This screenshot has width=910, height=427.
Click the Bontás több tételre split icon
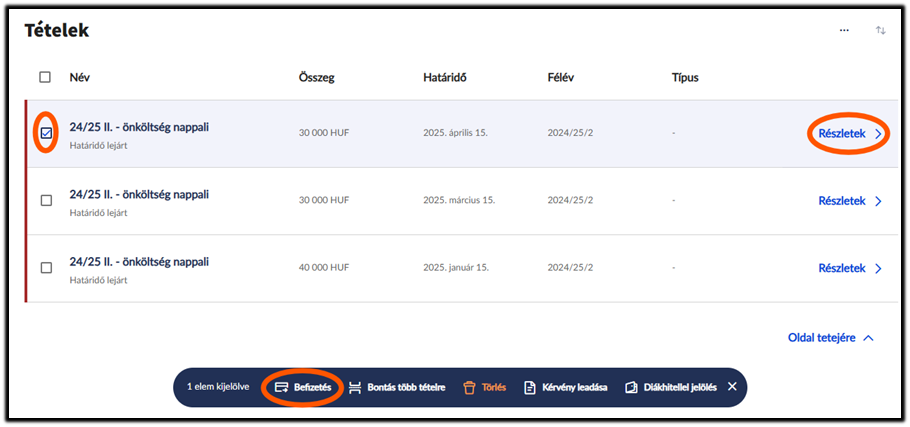pyautogui.click(x=355, y=387)
